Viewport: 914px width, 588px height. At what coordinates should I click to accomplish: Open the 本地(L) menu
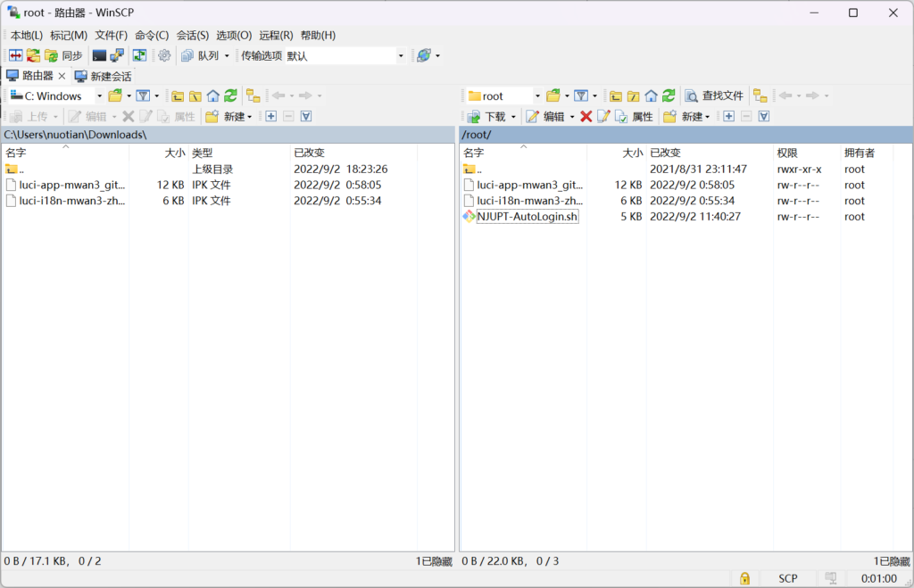pyautogui.click(x=26, y=35)
